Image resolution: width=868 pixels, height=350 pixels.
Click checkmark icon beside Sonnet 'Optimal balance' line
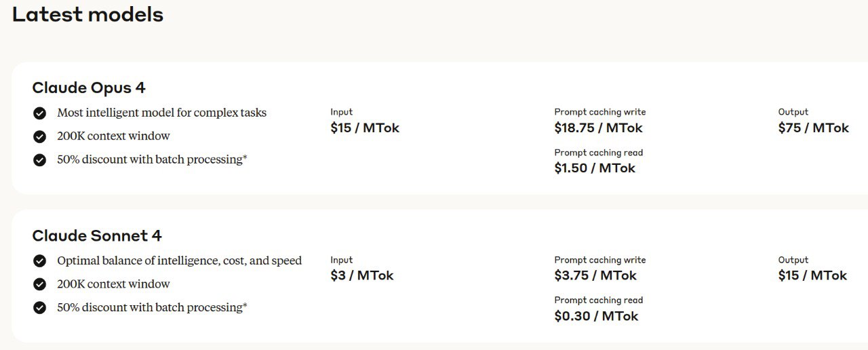[x=40, y=261]
